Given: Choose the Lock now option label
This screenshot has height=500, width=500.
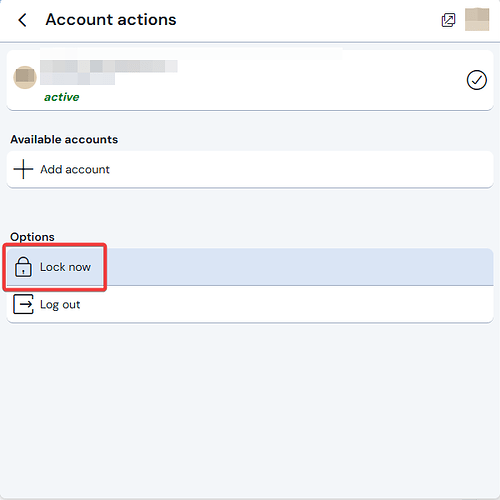Looking at the screenshot, I should 65,267.
